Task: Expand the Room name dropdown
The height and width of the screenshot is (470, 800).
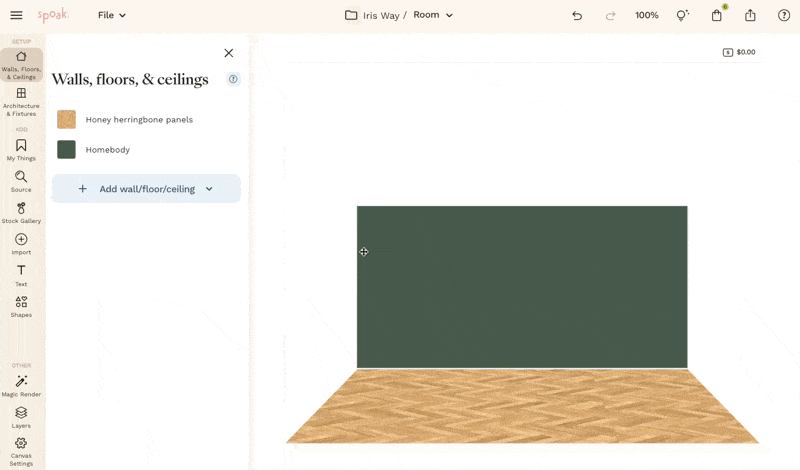Action: [449, 15]
